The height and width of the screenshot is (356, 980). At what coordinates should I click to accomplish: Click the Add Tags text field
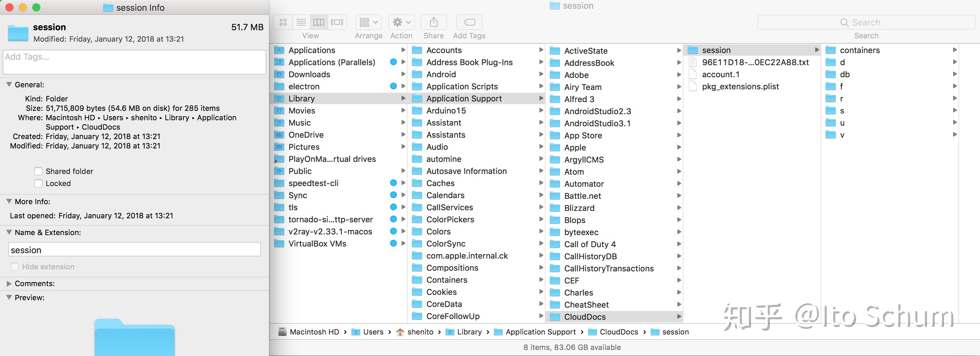tap(134, 62)
